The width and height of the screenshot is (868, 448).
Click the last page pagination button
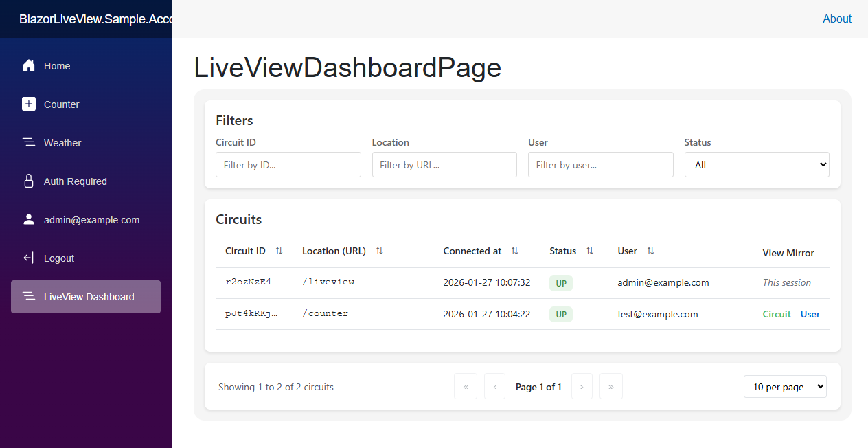[x=610, y=386]
